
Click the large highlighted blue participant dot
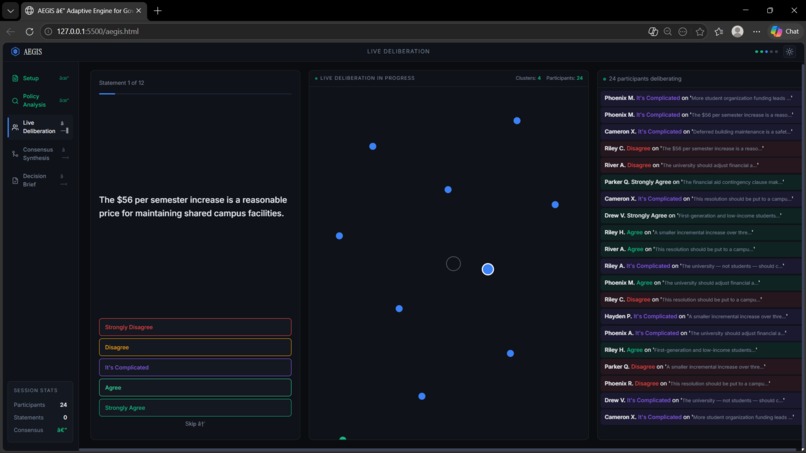488,269
